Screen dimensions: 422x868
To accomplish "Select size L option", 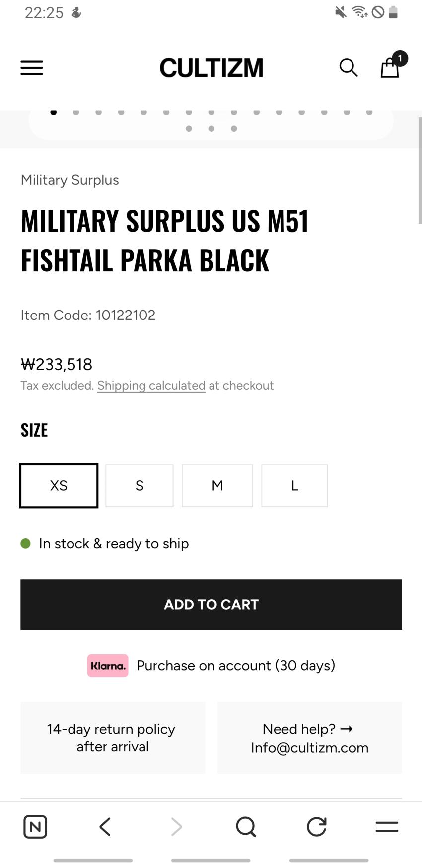I will pyautogui.click(x=294, y=485).
